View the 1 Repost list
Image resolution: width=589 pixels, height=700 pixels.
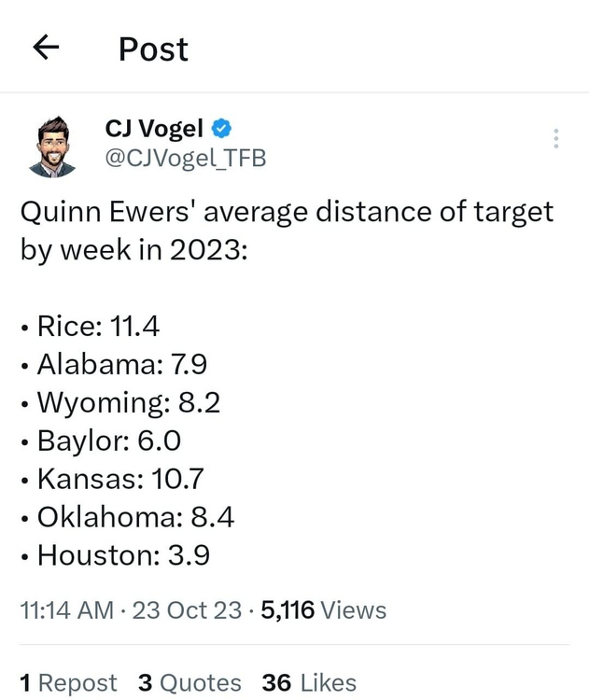69,683
